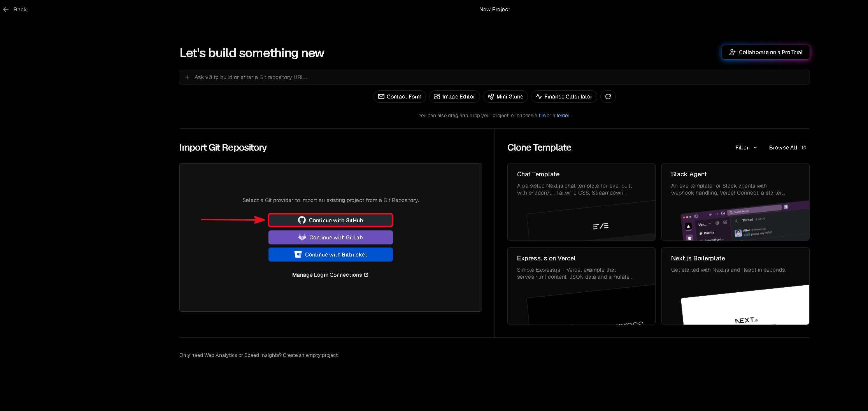Refresh the suggestion chips

pyautogui.click(x=608, y=97)
